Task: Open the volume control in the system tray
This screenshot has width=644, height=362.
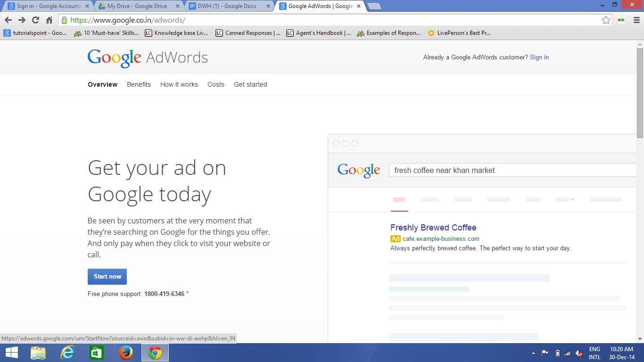Action: point(579,353)
